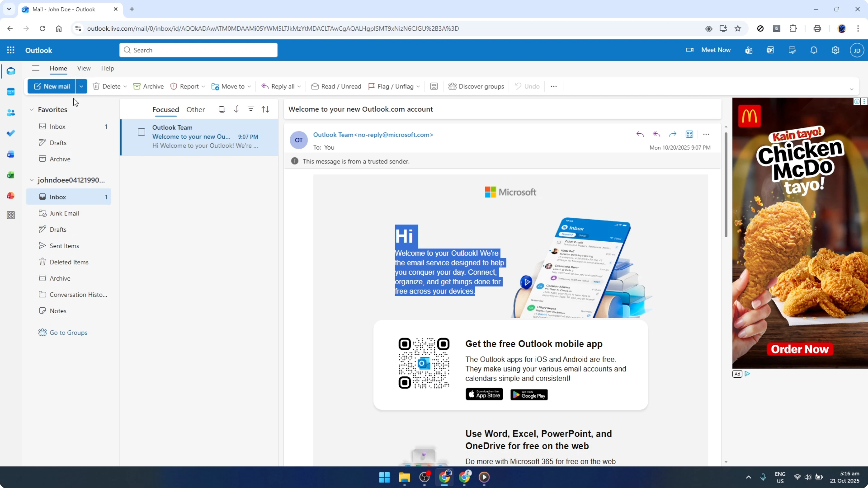Collapse the Favorites section
Image resolution: width=868 pixels, height=488 pixels.
point(32,109)
